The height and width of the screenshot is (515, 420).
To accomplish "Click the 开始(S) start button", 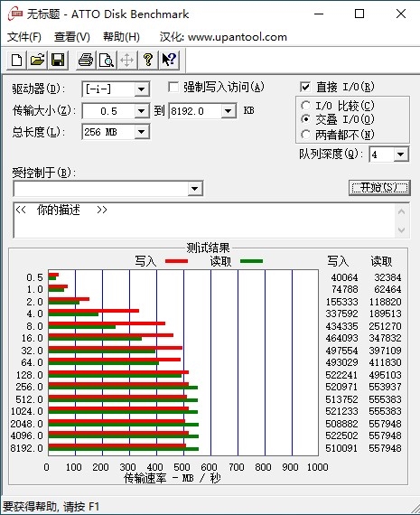I will pyautogui.click(x=379, y=188).
